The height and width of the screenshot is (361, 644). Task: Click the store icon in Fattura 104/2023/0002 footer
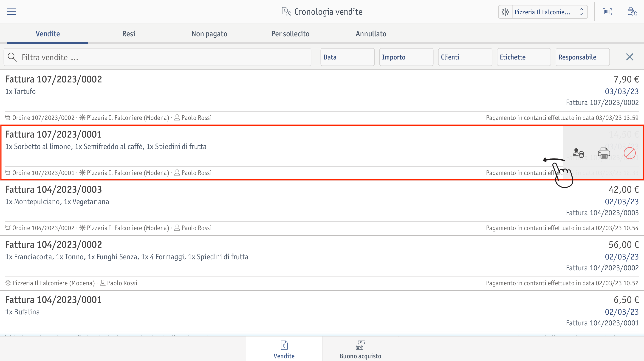(x=8, y=283)
